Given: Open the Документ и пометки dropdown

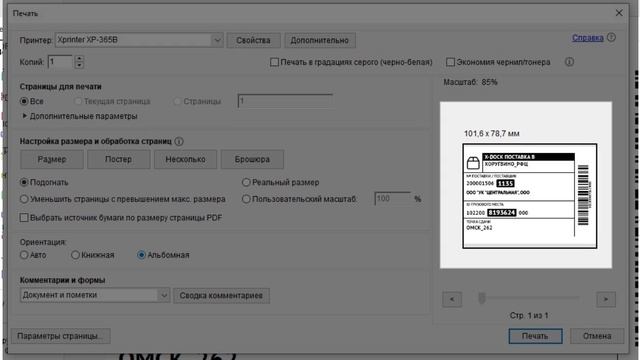Looking at the screenshot, I should 95,295.
